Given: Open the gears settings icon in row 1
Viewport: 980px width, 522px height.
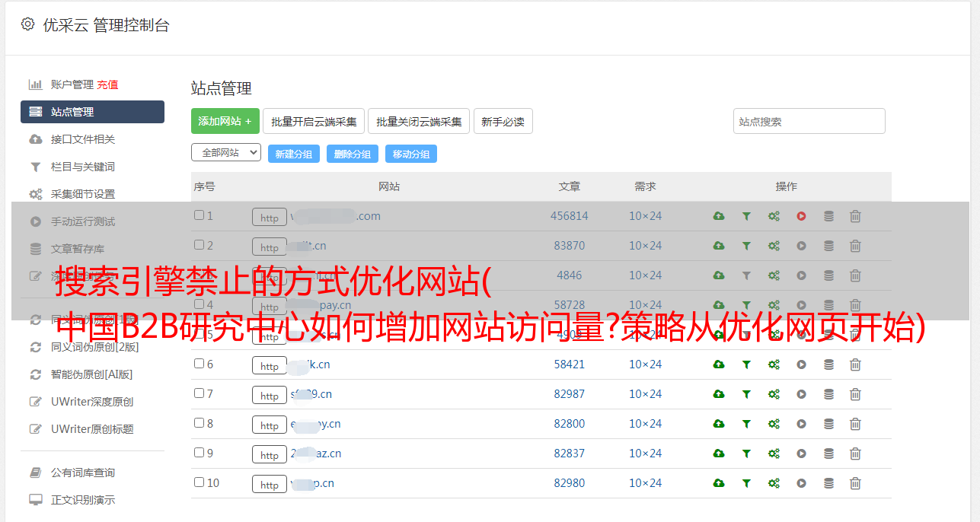Looking at the screenshot, I should [x=774, y=216].
